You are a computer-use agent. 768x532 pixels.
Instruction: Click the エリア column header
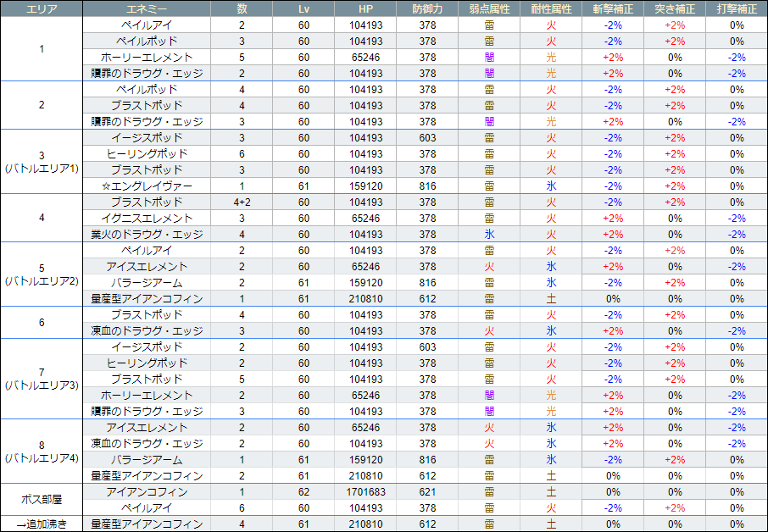[42, 8]
